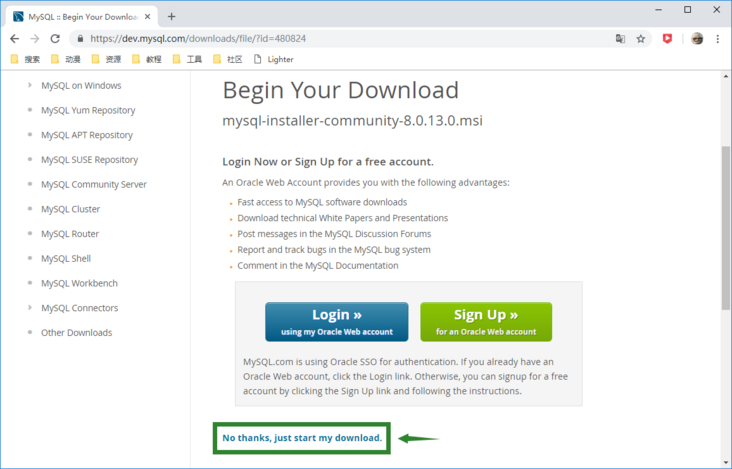Click the padlock site info icon
The image size is (732, 469).
pyautogui.click(x=80, y=39)
